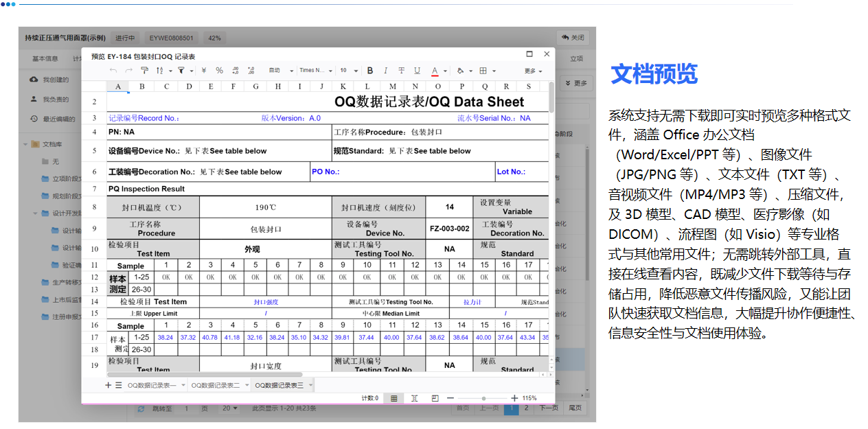Screen dimensions: 868x429
Task: Apply currency format with the ¥ icon
Action: click(x=204, y=70)
